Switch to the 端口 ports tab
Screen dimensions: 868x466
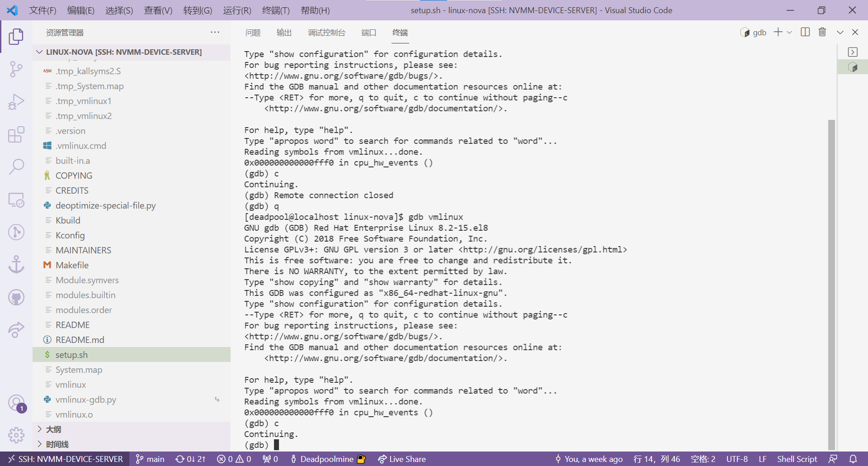coord(369,33)
